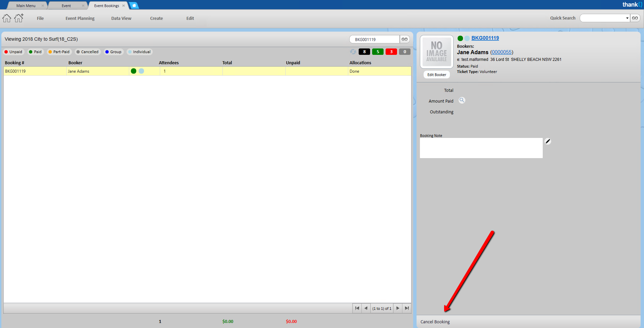Click the Cancel Booking button
The width and height of the screenshot is (644, 328).
point(435,322)
